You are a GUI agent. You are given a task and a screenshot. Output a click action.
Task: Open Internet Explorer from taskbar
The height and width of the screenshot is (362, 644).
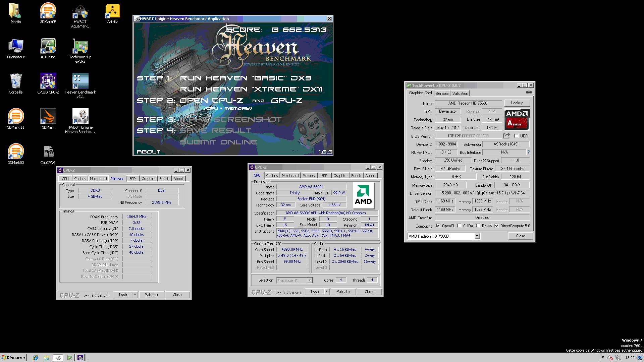pos(36,358)
